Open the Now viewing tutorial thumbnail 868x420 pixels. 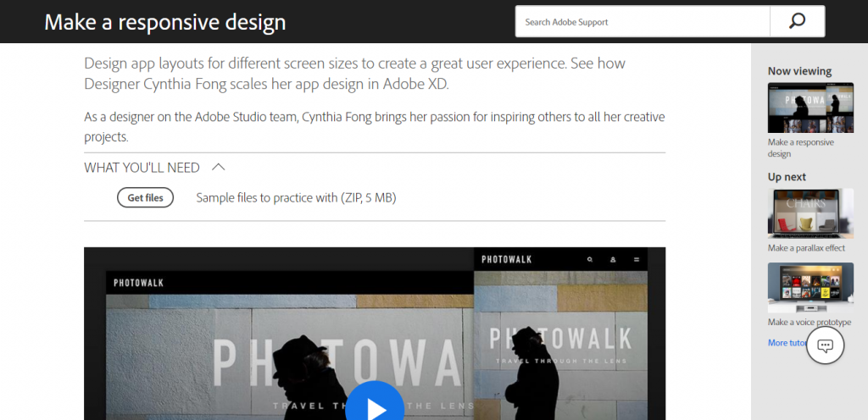click(x=810, y=108)
